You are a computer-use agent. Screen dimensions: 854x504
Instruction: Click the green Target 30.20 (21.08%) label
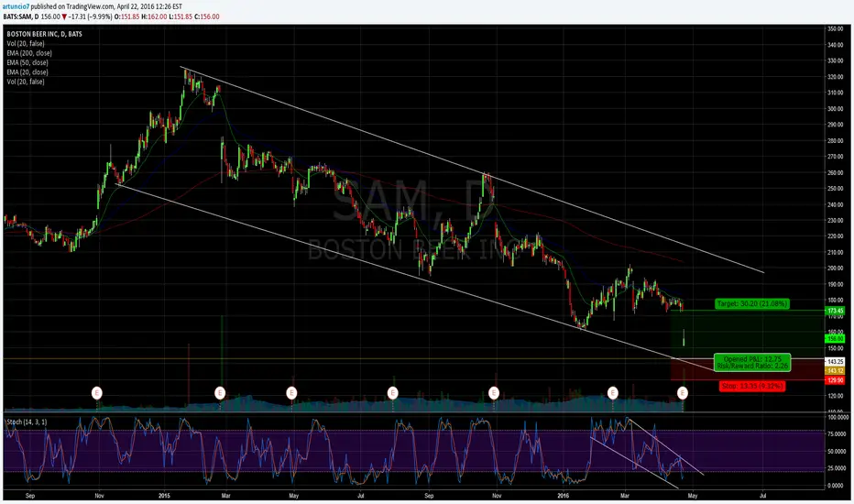(752, 303)
